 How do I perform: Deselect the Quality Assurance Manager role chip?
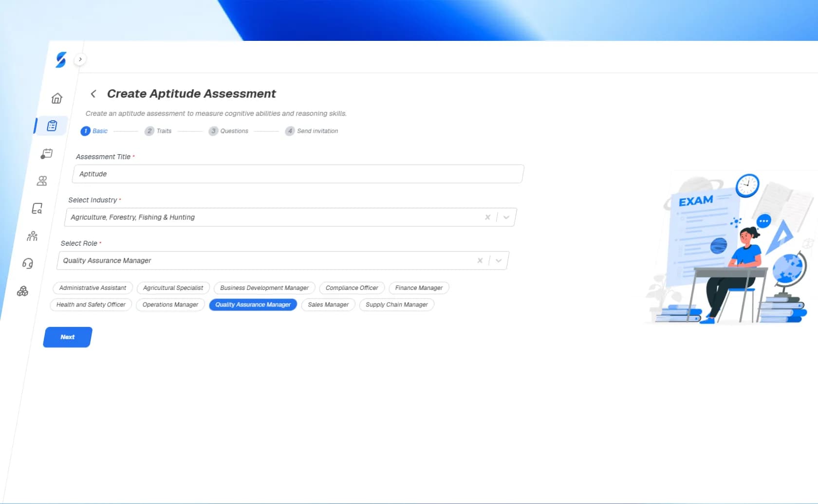click(253, 305)
